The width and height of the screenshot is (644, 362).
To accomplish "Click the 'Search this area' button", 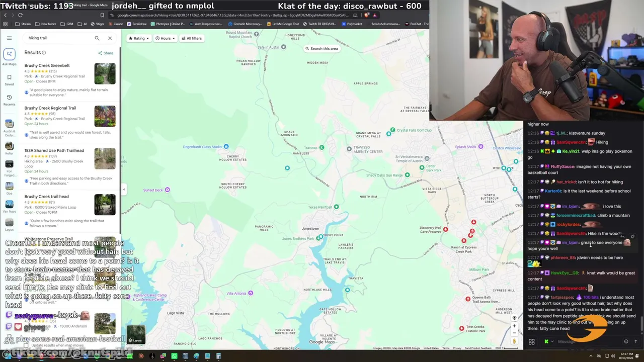I will [321, 49].
